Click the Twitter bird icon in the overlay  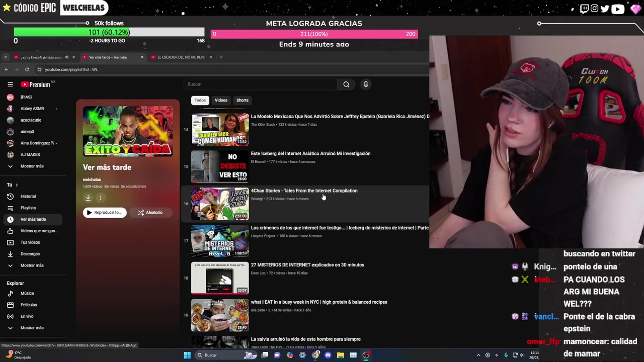pyautogui.click(x=605, y=9)
